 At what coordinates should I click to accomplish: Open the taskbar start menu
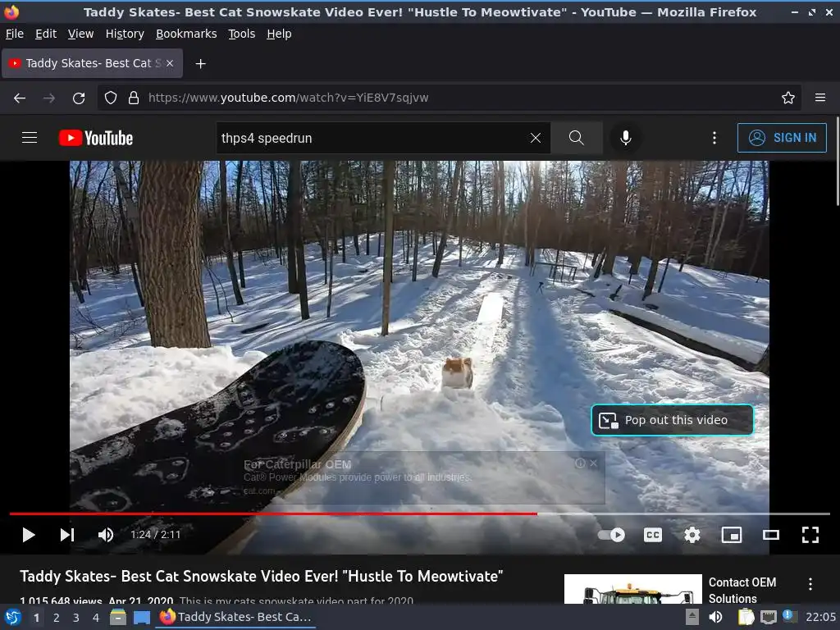(13, 617)
